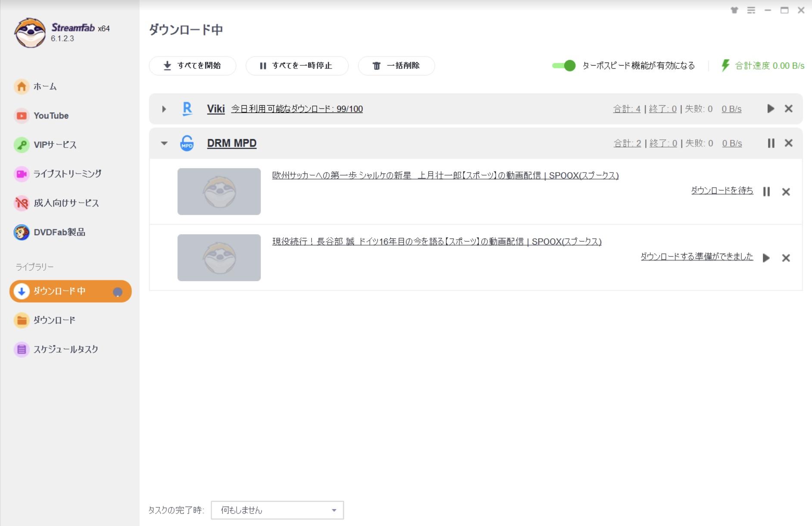Click DRM MPD 0 B/s speed

[732, 143]
